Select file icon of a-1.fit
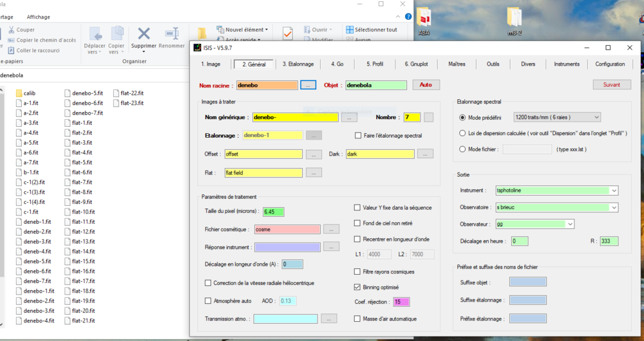This screenshot has height=341, width=644. click(x=19, y=103)
